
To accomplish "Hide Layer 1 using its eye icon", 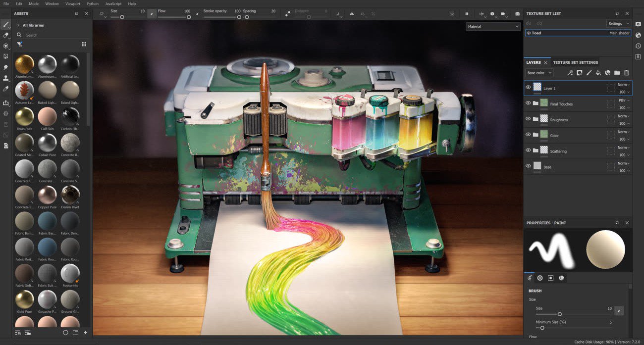I will [x=528, y=88].
